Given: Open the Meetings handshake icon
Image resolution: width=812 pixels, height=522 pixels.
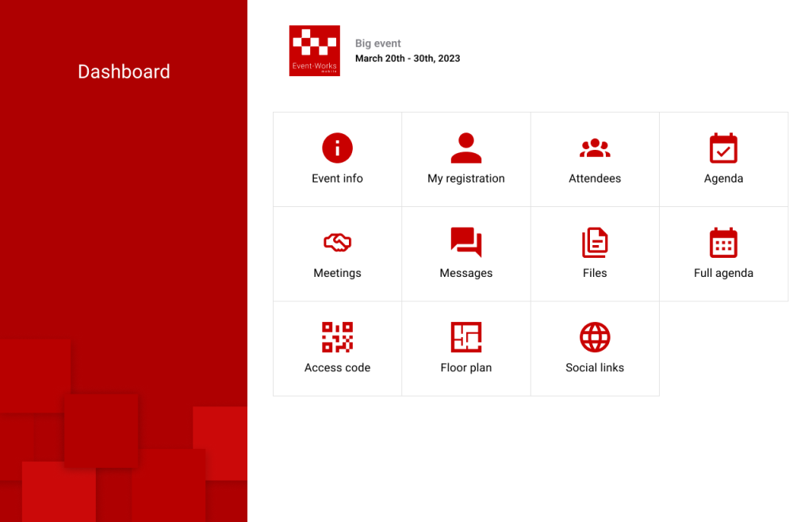Looking at the screenshot, I should 337,243.
